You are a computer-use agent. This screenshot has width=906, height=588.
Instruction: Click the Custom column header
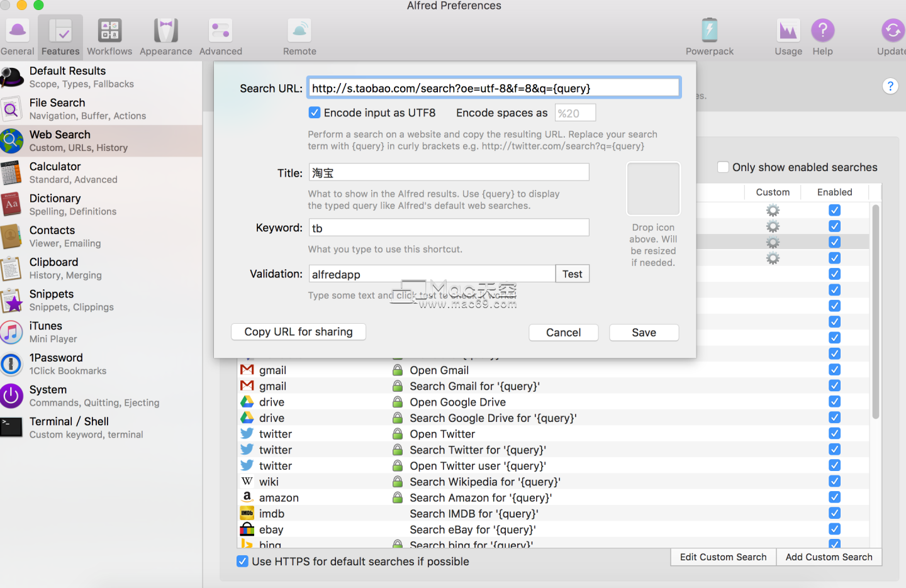[x=773, y=192]
